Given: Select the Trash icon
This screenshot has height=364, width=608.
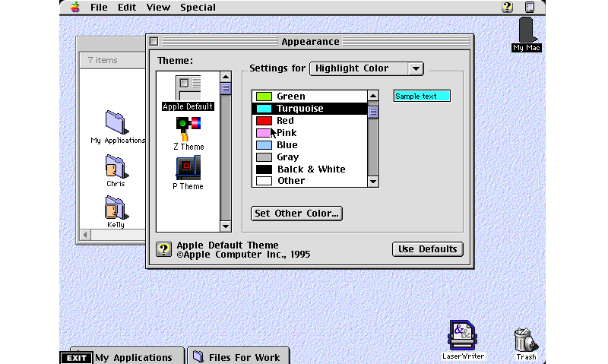Looking at the screenshot, I should [x=526, y=343].
